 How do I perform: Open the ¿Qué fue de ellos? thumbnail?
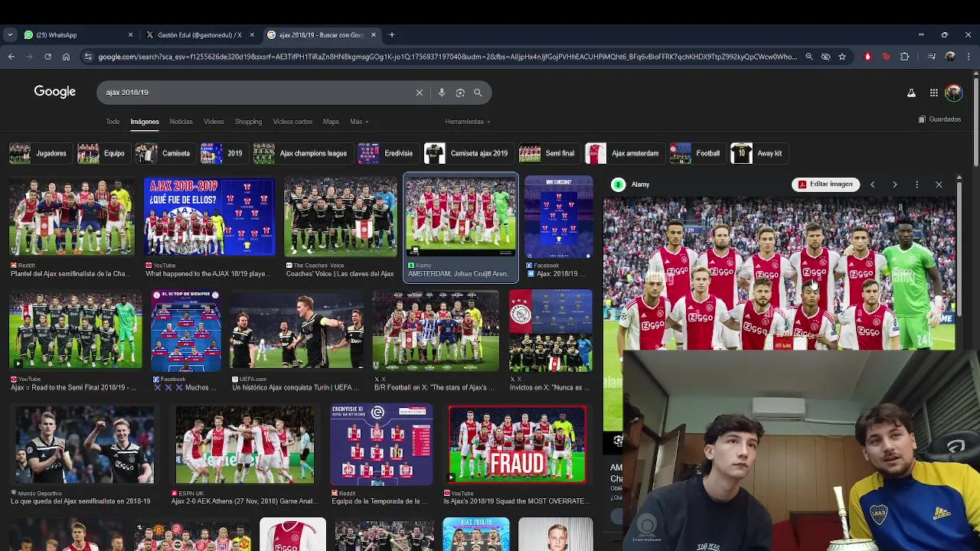[209, 217]
